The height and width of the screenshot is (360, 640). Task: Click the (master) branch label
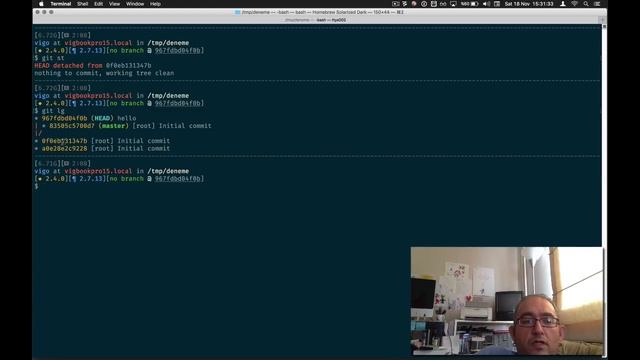[113, 126]
